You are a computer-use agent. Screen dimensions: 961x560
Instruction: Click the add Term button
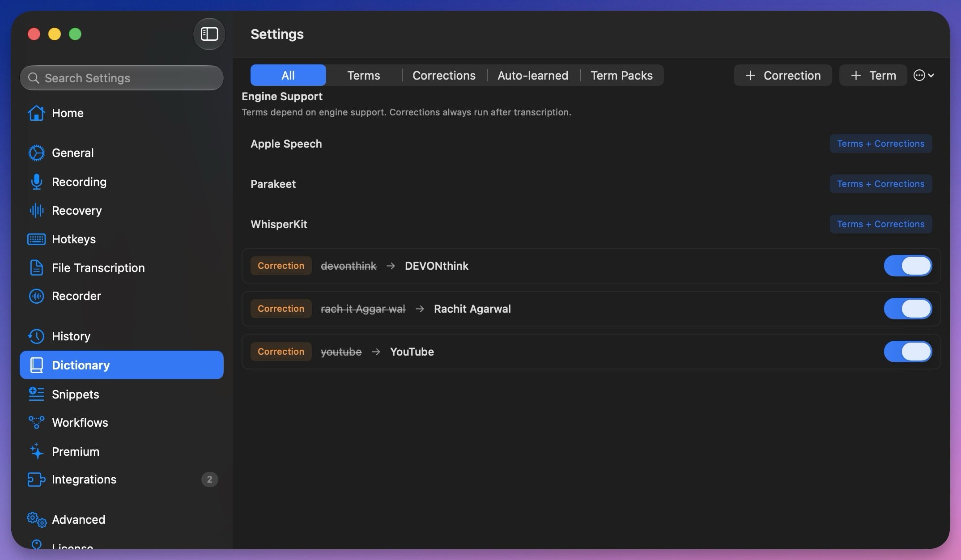[x=873, y=75]
